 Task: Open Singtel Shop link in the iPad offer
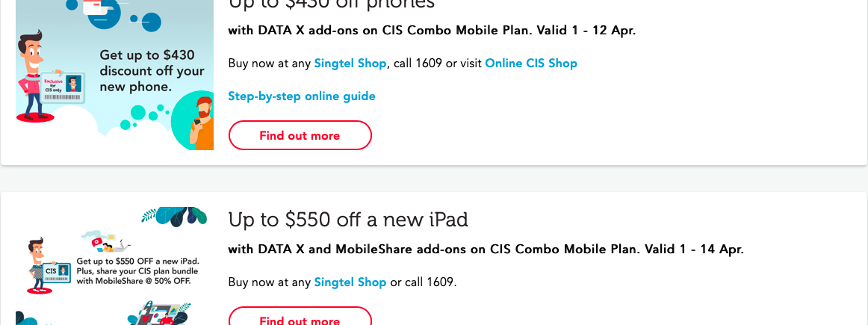pos(350,282)
